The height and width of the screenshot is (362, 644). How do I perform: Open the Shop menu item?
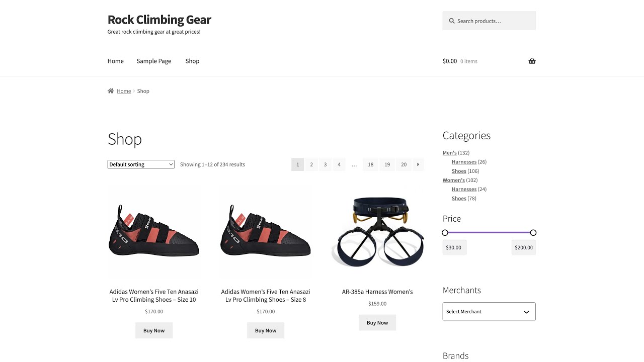(x=192, y=61)
